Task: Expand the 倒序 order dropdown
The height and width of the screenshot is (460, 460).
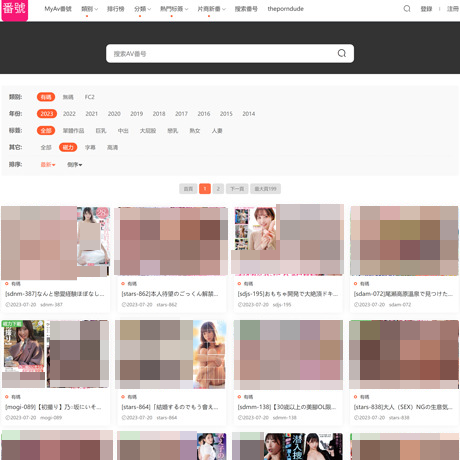Action: pos(75,165)
